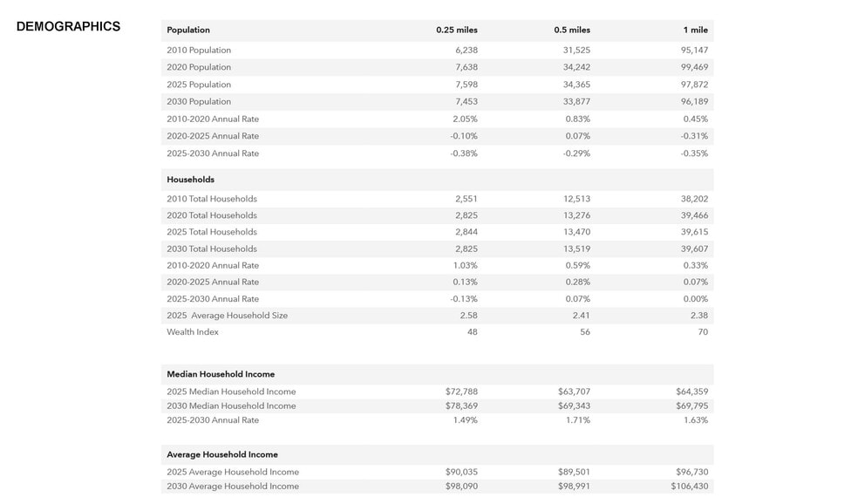Viewport: 858px width, 504px height.
Task: Click the Median Household Income header
Action: coord(221,374)
